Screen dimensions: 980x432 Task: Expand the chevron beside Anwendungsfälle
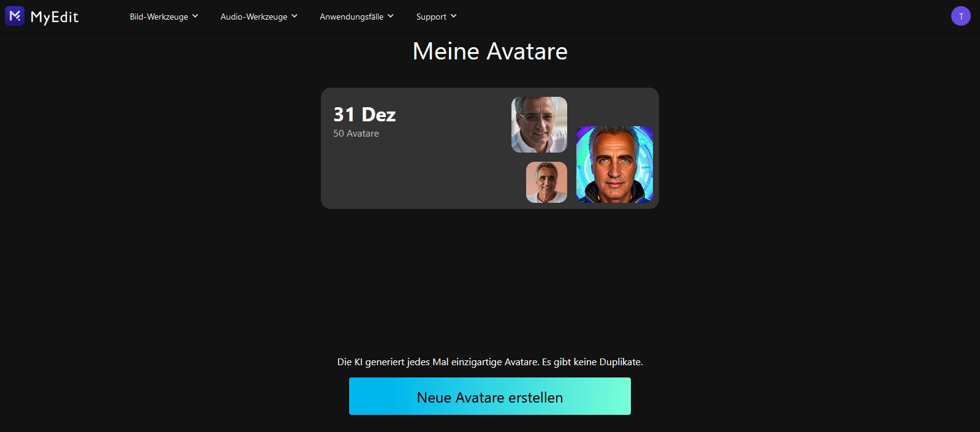pyautogui.click(x=390, y=17)
